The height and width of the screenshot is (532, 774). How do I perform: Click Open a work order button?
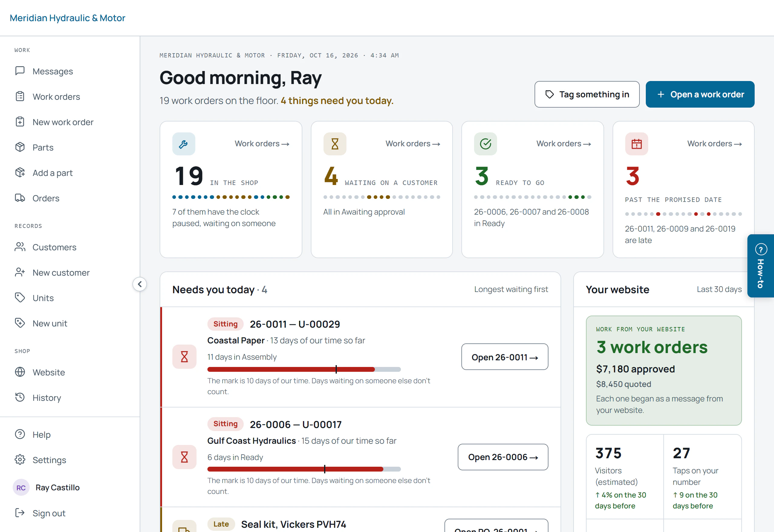click(x=700, y=94)
